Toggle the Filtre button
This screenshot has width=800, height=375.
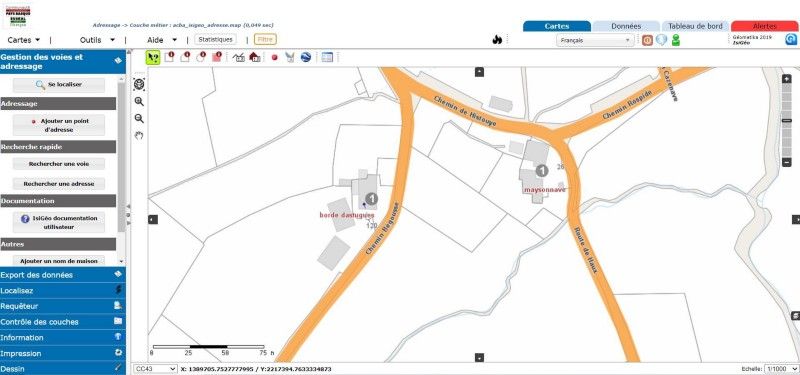(x=265, y=39)
